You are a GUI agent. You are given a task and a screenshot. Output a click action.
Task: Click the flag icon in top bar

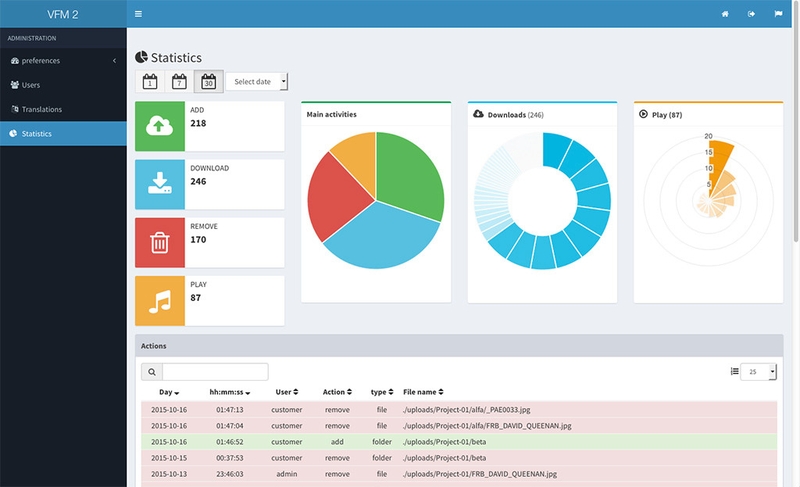coord(778,14)
